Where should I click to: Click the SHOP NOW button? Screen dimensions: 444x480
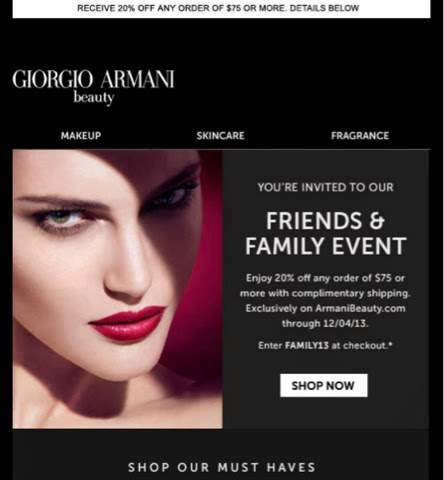coord(324,385)
